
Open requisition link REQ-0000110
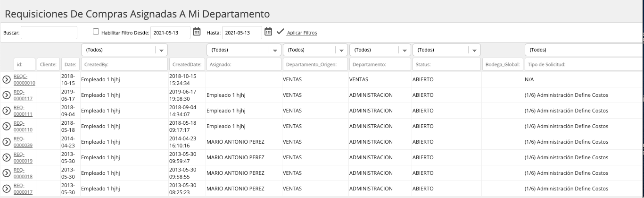click(x=23, y=126)
